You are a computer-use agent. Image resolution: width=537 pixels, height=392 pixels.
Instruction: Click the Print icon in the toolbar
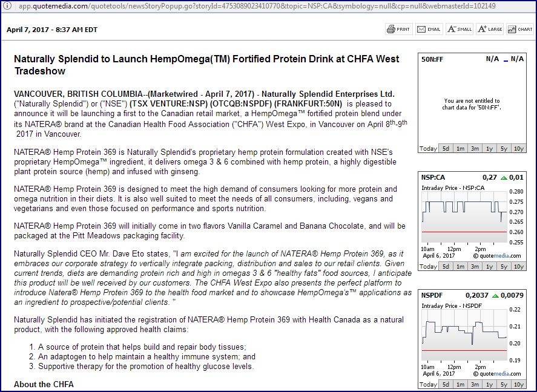(398, 29)
